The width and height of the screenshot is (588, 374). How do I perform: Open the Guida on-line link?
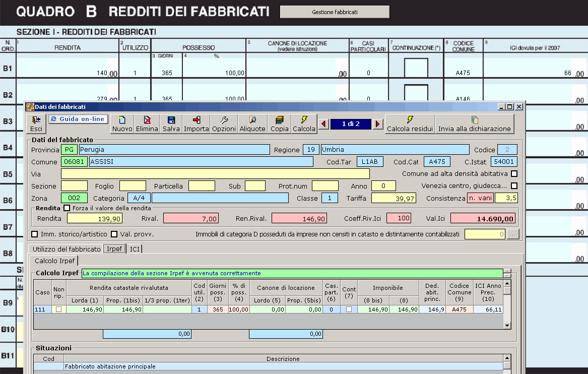[78, 119]
